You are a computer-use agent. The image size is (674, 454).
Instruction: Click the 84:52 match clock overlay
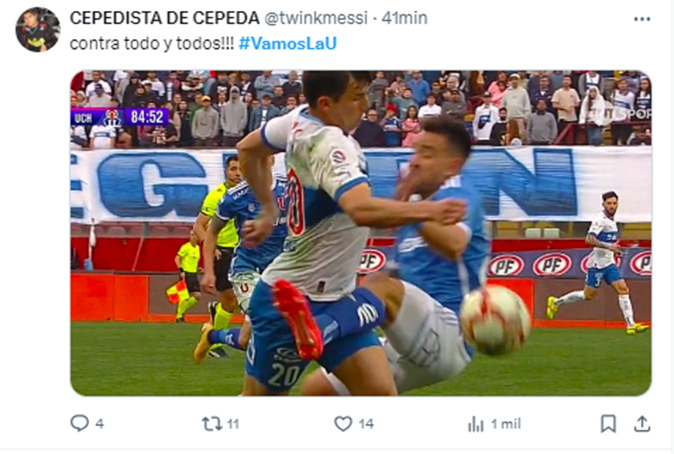(x=147, y=117)
